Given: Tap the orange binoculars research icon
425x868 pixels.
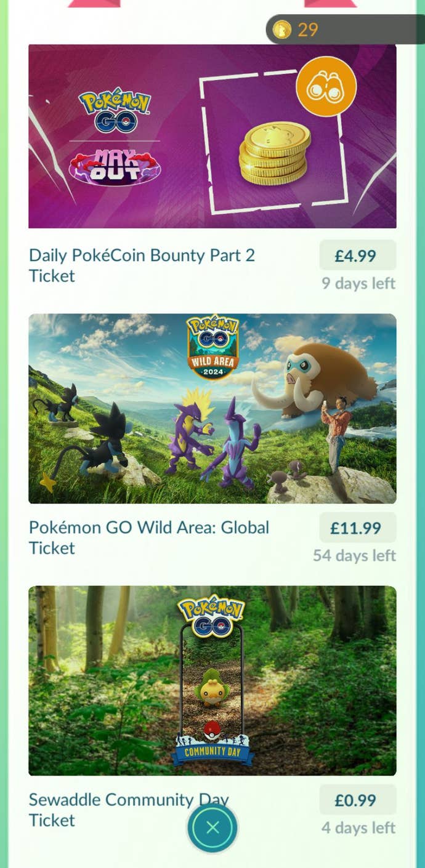Looking at the screenshot, I should [326, 86].
